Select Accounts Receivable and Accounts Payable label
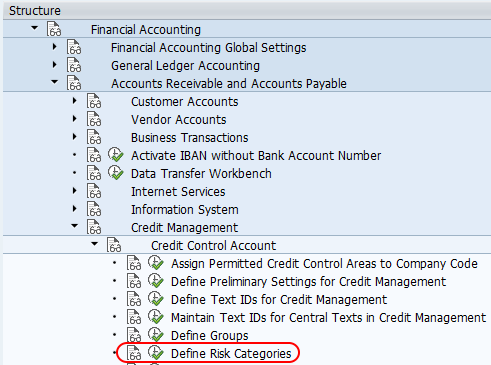Image resolution: width=491 pixels, height=365 pixels. (229, 84)
